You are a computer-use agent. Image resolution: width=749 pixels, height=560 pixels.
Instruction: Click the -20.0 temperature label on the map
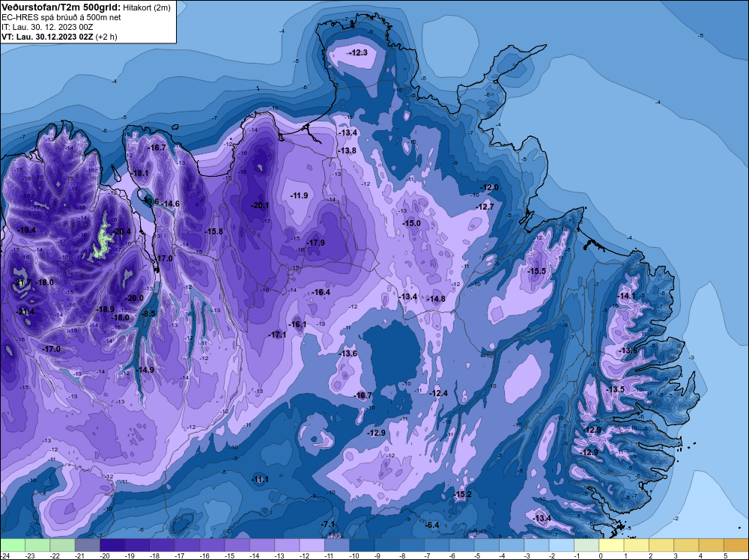point(134,299)
